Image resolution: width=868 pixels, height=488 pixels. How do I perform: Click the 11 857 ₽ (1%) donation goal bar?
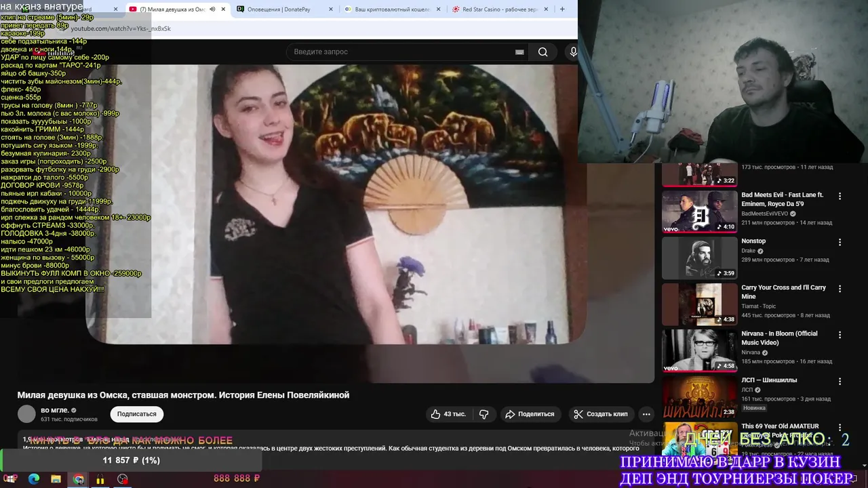point(131,460)
